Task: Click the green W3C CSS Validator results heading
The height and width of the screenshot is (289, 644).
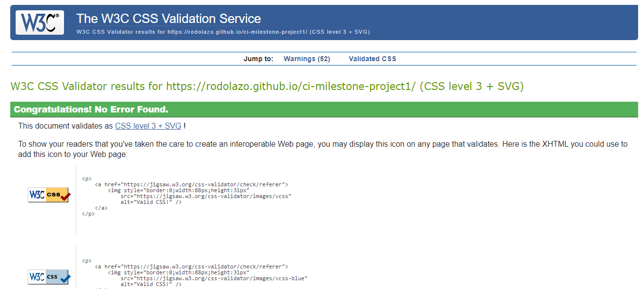Action: point(267,87)
